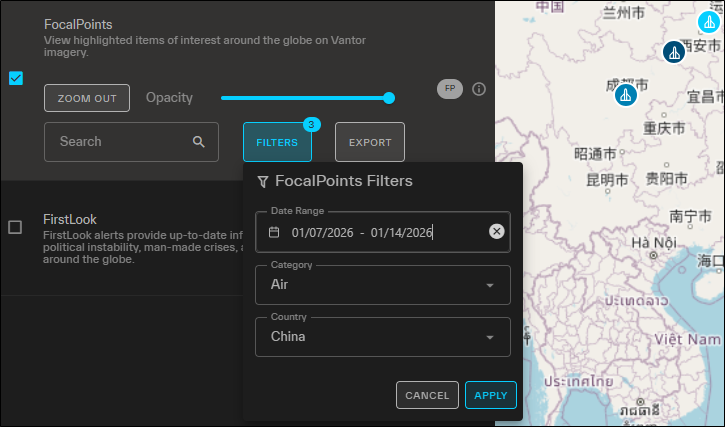The height and width of the screenshot is (427, 725).
Task: Click the magnifier icon in the Search box
Action: point(199,142)
